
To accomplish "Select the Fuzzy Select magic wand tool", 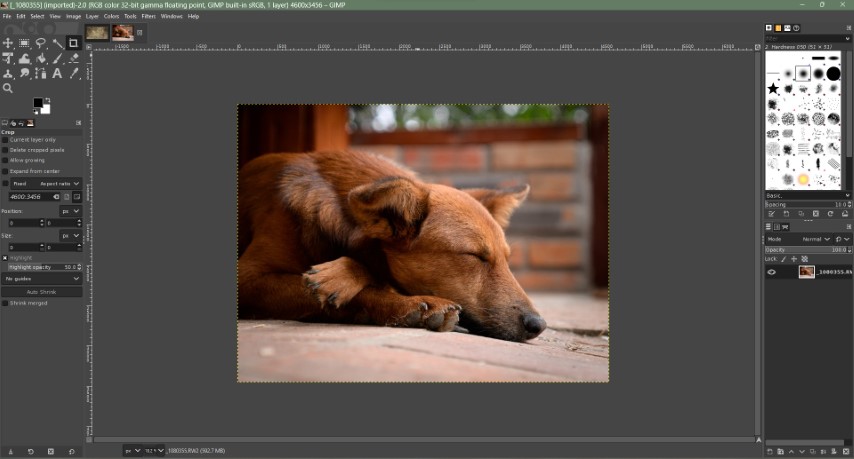I will pyautogui.click(x=57, y=43).
